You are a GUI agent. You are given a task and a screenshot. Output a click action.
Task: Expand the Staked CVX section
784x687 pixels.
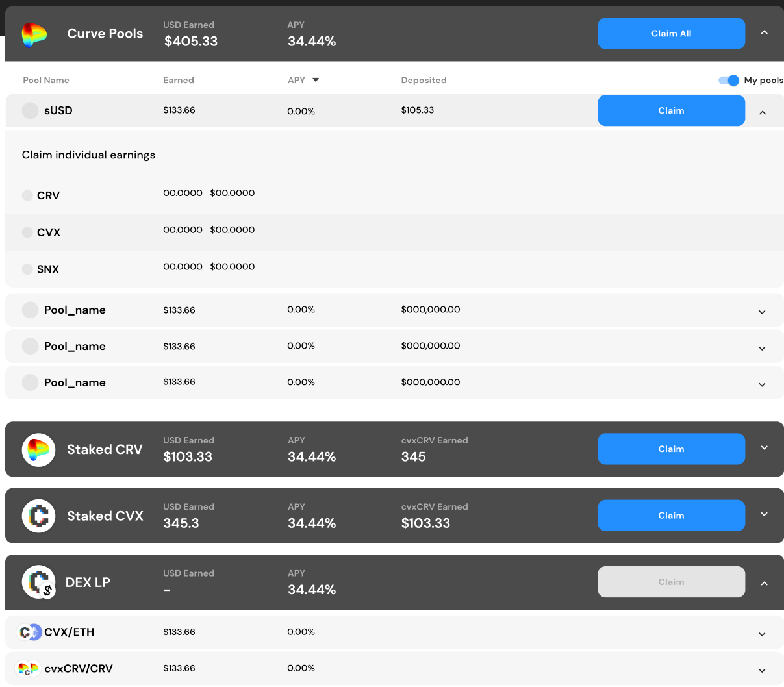764,514
